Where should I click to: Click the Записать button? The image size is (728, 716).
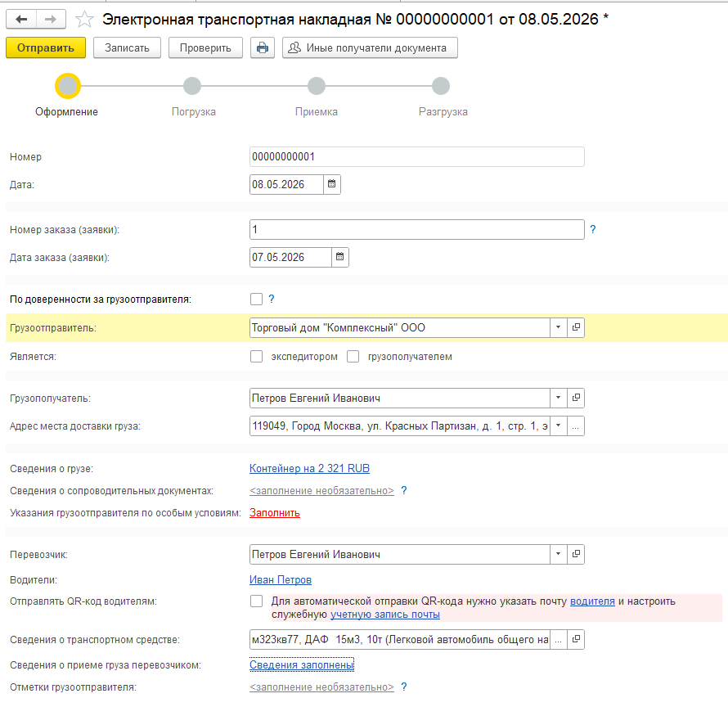pyautogui.click(x=128, y=47)
